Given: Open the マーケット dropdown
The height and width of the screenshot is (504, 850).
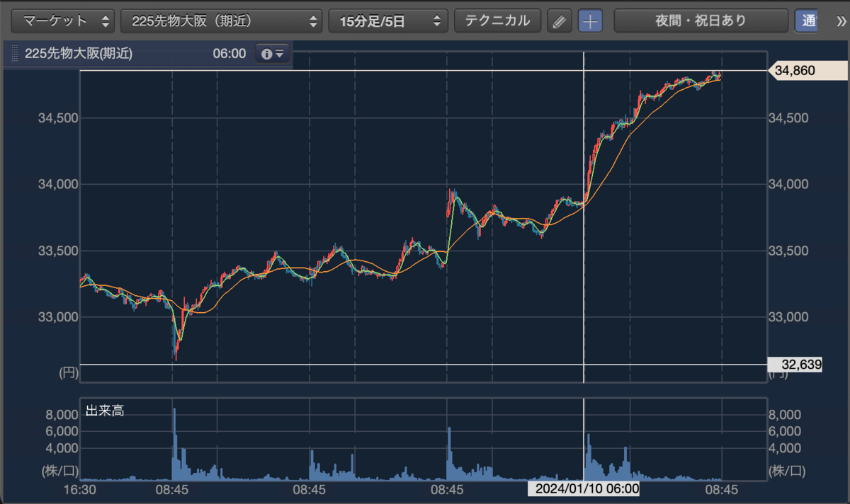Looking at the screenshot, I should [x=64, y=21].
